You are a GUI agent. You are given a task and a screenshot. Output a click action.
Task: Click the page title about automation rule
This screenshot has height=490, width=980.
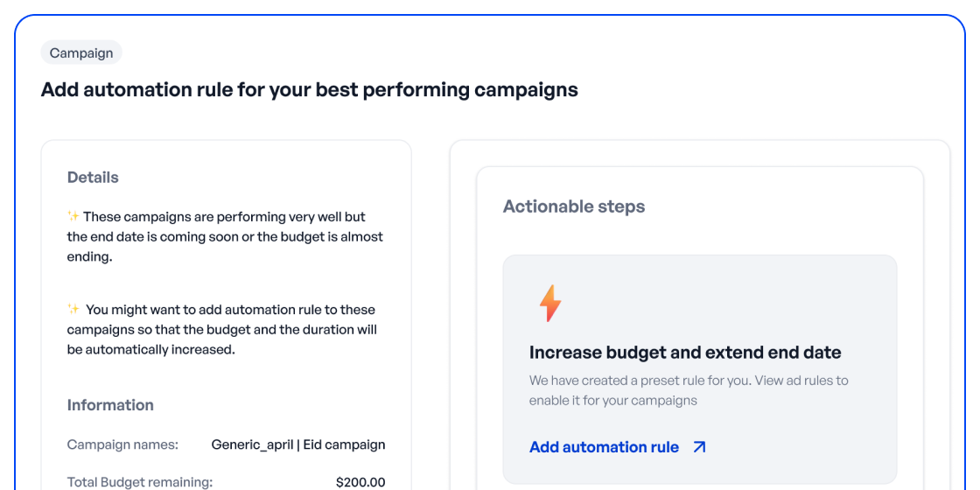click(309, 89)
